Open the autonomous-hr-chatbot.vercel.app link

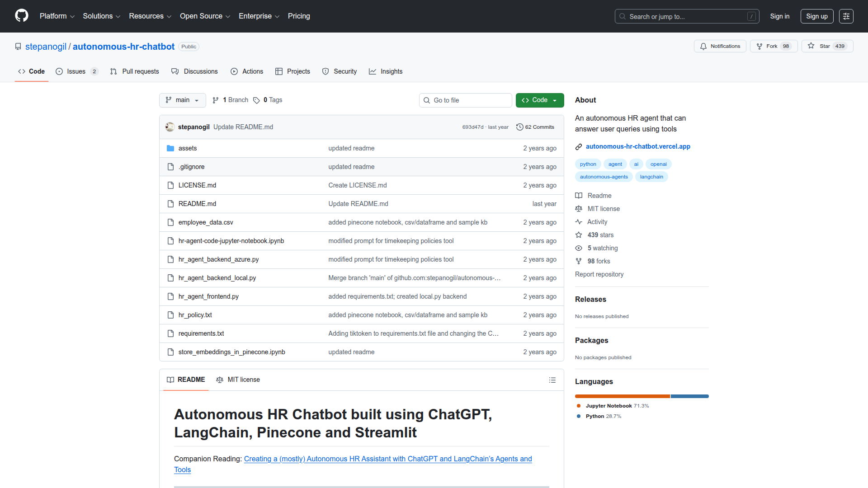pyautogui.click(x=637, y=146)
